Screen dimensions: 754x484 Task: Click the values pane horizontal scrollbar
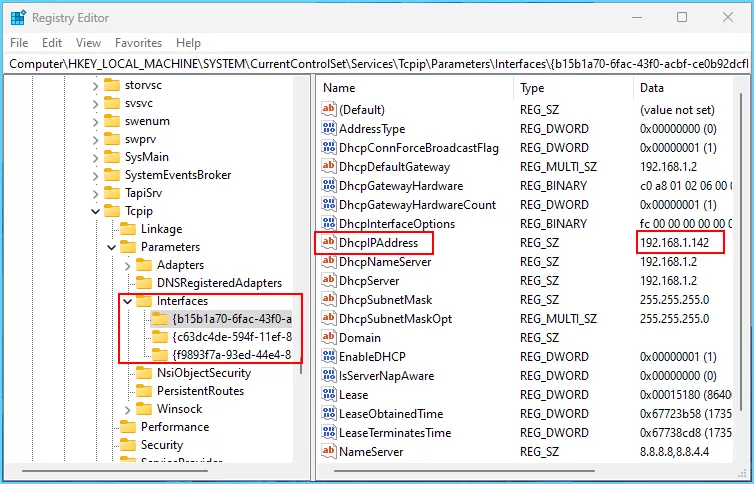(465, 471)
